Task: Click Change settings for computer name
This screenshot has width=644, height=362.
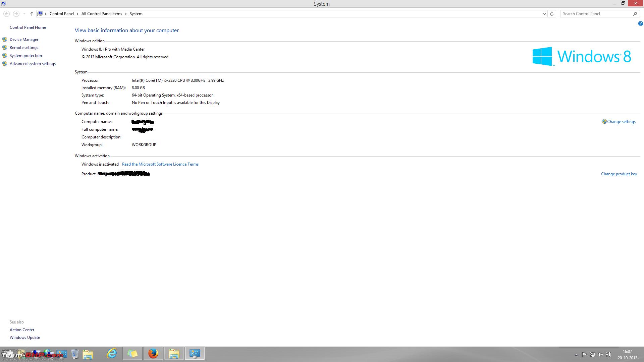Action: pos(621,122)
